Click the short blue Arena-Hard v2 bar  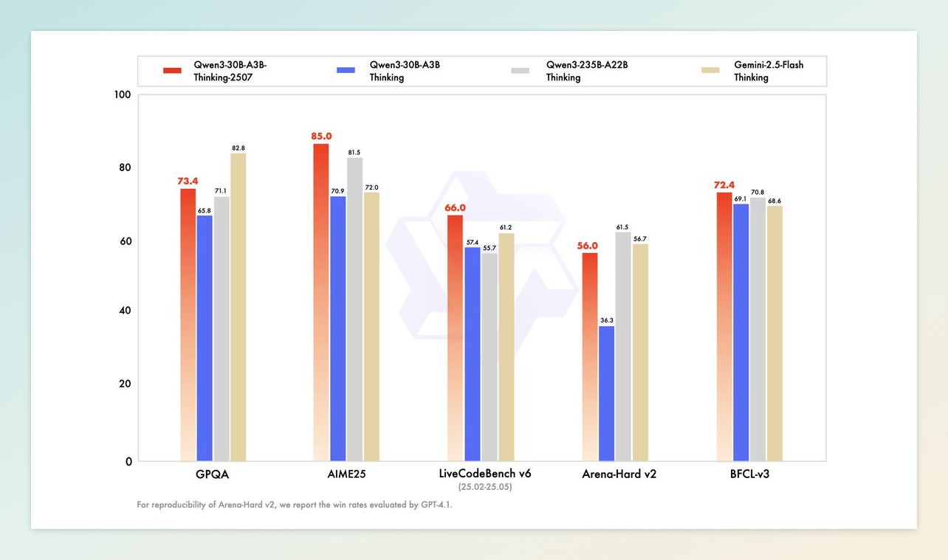pyautogui.click(x=606, y=393)
